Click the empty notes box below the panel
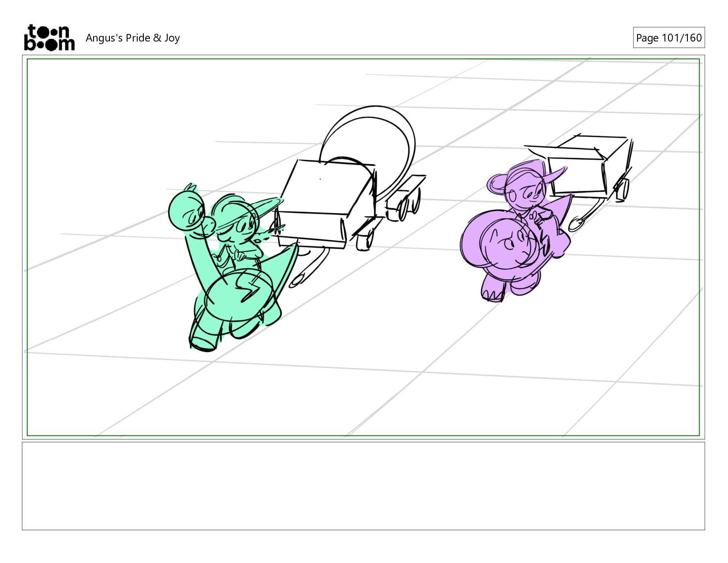Image resolution: width=728 pixels, height=563 pixels. (x=363, y=486)
